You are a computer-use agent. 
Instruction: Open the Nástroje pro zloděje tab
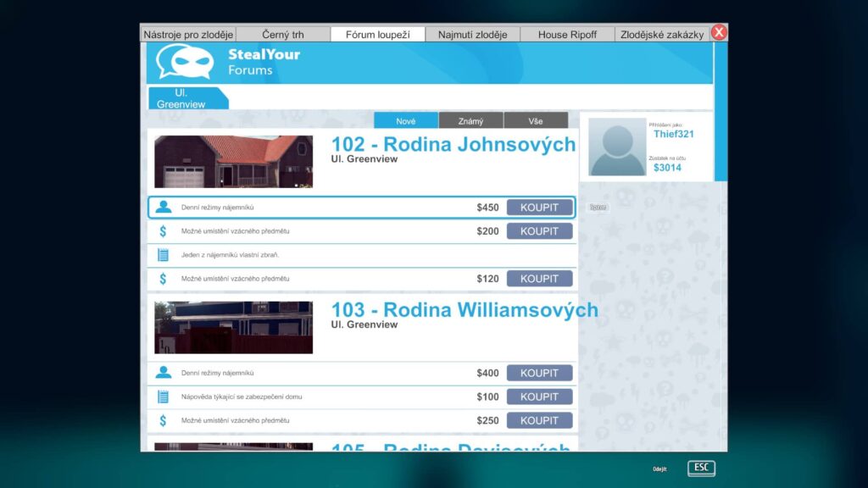click(x=188, y=34)
